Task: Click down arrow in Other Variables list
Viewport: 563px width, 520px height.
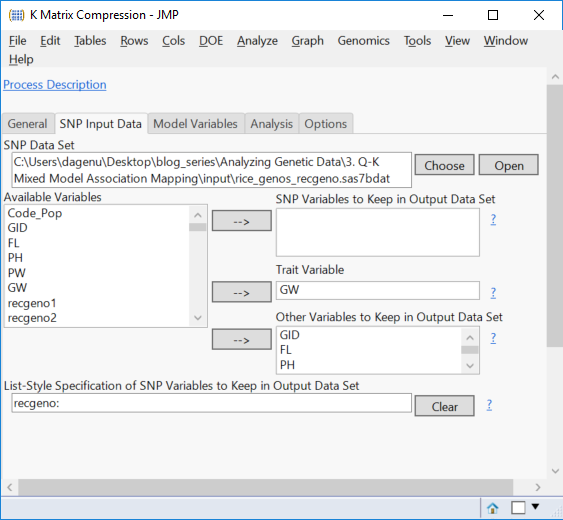Action: click(470, 366)
